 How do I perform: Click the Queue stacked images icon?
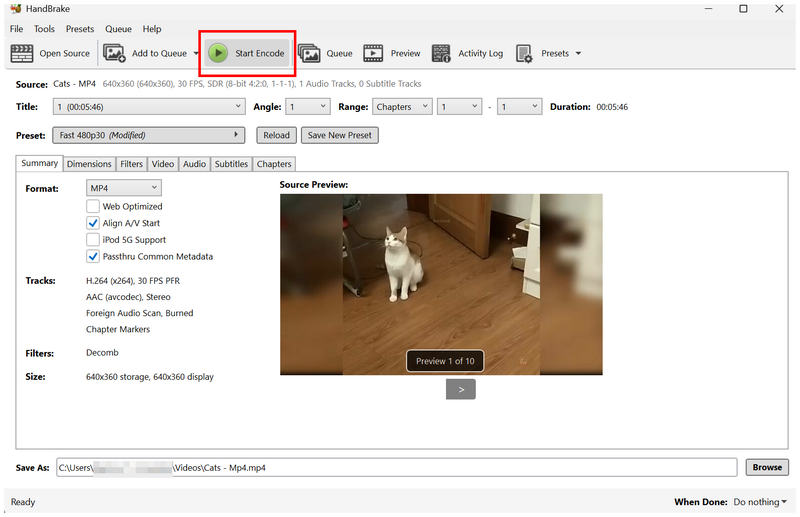click(x=309, y=53)
